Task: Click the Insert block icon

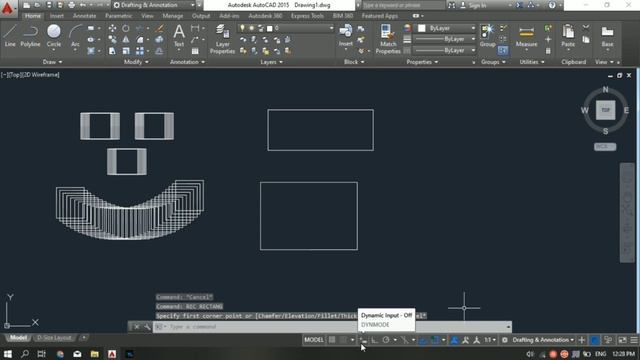Action: [x=346, y=36]
